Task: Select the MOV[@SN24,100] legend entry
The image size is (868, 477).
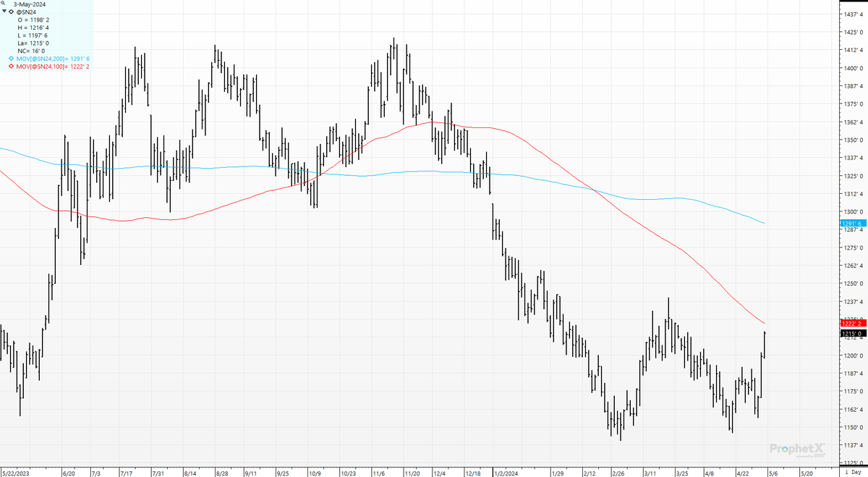Action: tap(53, 66)
